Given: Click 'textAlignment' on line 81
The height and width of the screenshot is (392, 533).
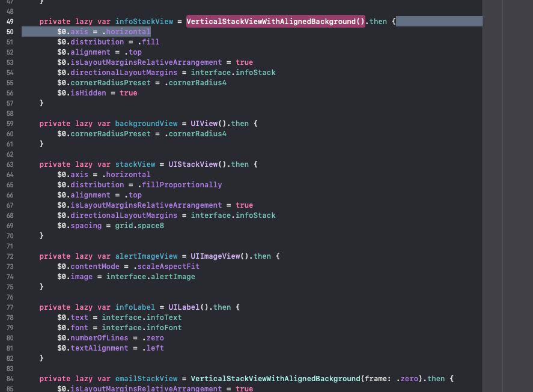Looking at the screenshot, I should (99, 348).
